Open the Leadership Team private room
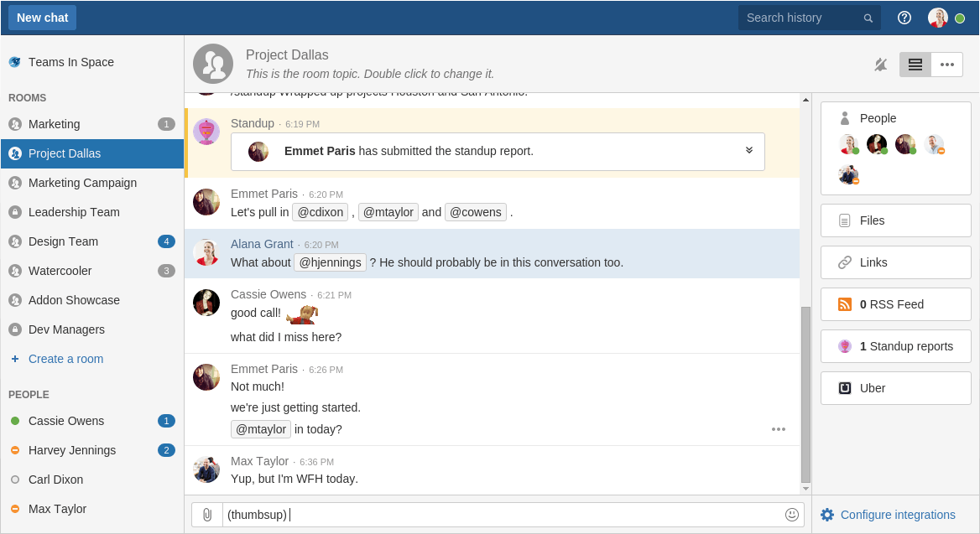The image size is (980, 534). [x=92, y=212]
